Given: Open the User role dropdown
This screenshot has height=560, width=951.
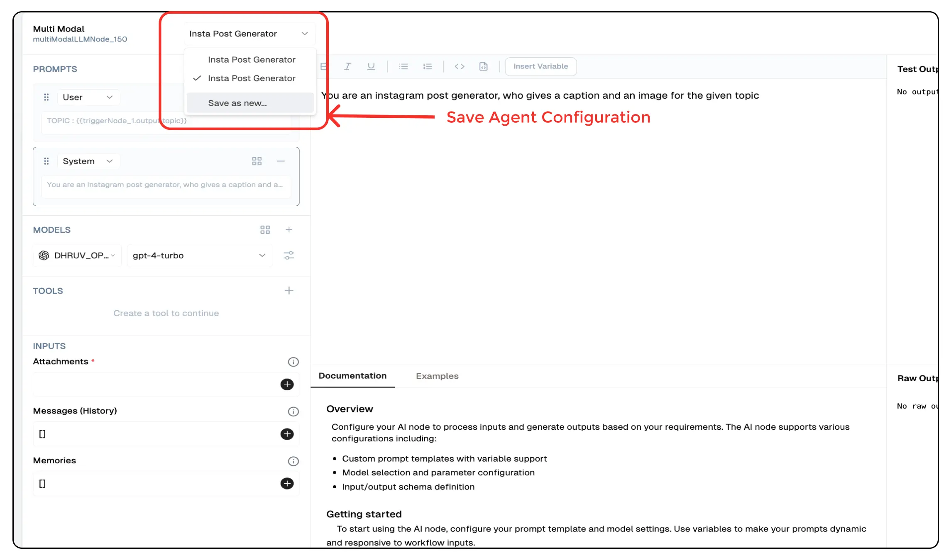Looking at the screenshot, I should coord(88,97).
